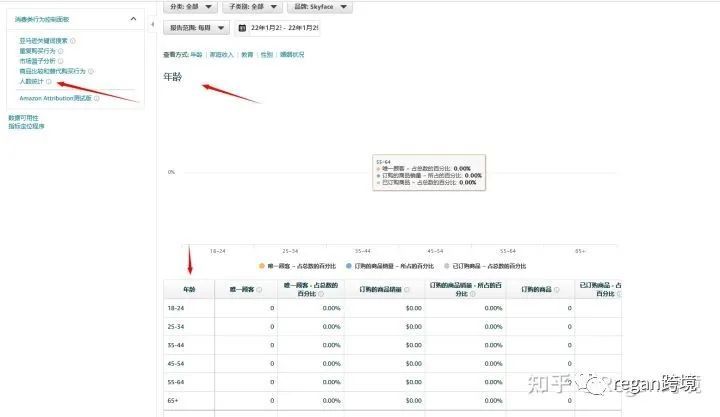Viewport: 720px width, 417px height.
Task: Select the 25-34 row label in table
Action: point(176,327)
